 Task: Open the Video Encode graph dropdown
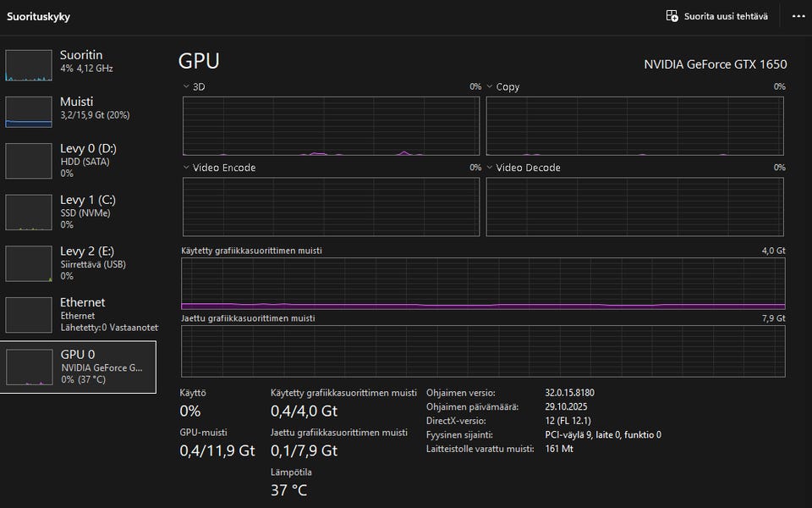[x=187, y=168]
